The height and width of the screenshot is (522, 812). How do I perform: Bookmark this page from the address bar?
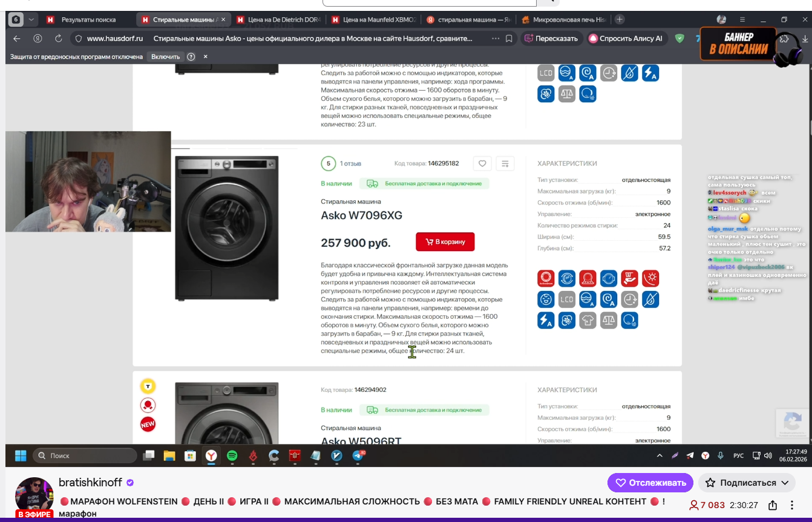click(x=509, y=38)
